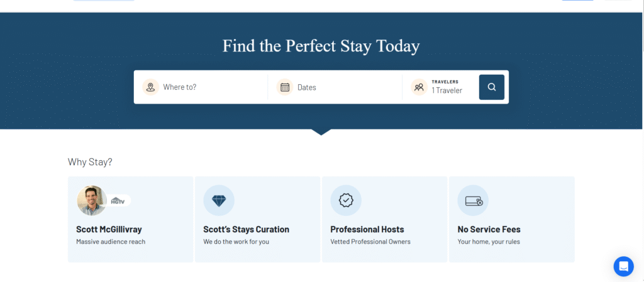The image size is (644, 282).
Task: Click the HGTV logo badge
Action: tap(118, 200)
